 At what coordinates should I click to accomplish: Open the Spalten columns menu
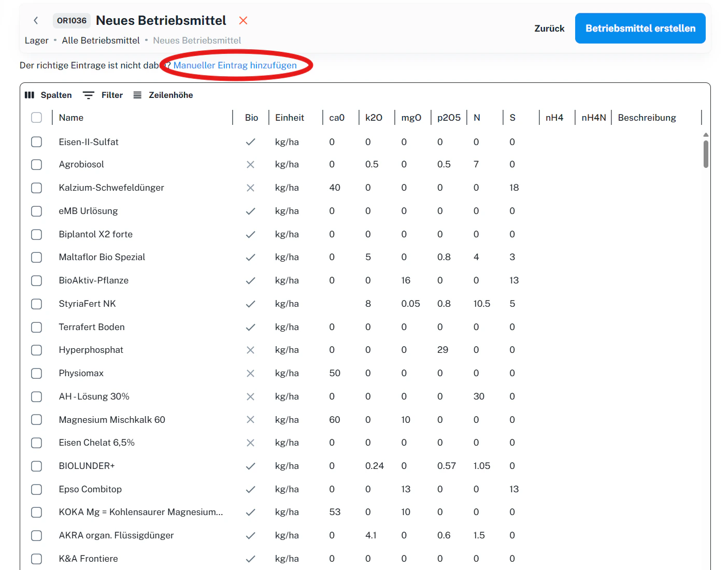click(x=48, y=95)
